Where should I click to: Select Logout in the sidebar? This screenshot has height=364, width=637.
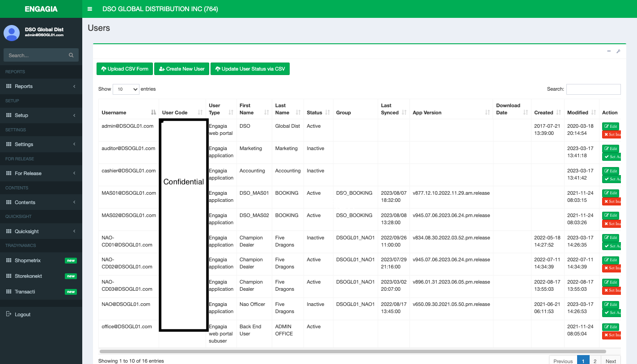pos(41,314)
